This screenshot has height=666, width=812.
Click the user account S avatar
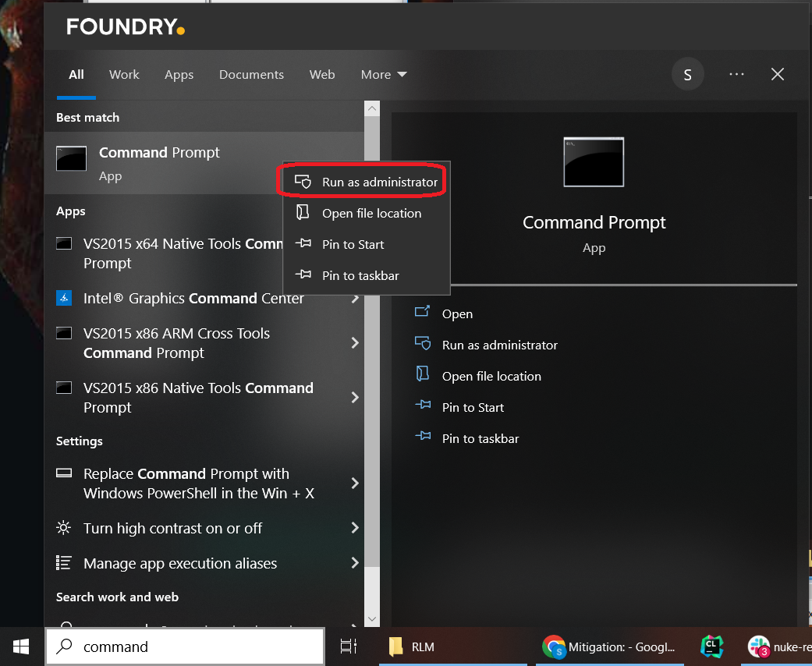pos(687,75)
